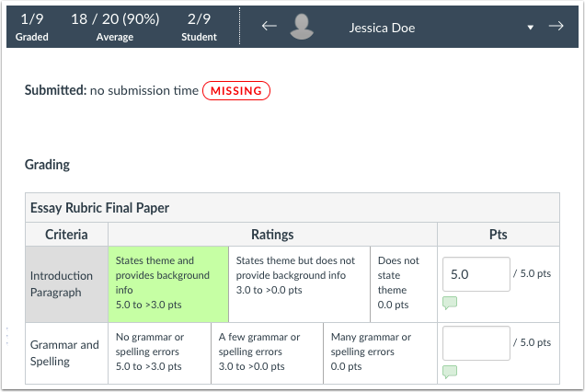The width and height of the screenshot is (585, 392).
Task: Click the empty Grammar and Spelling points field
Action: click(x=476, y=343)
